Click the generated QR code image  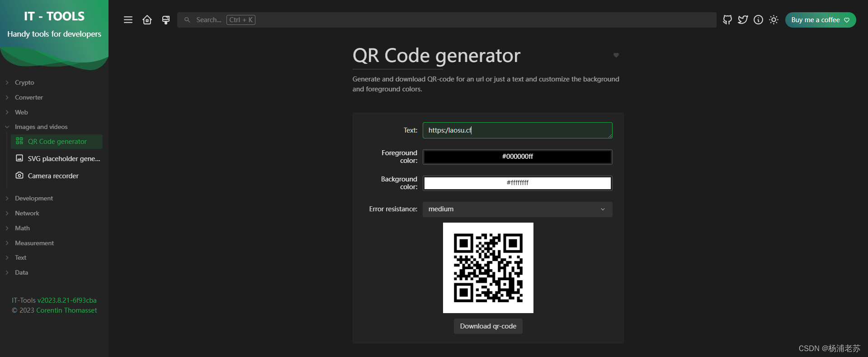tap(488, 268)
